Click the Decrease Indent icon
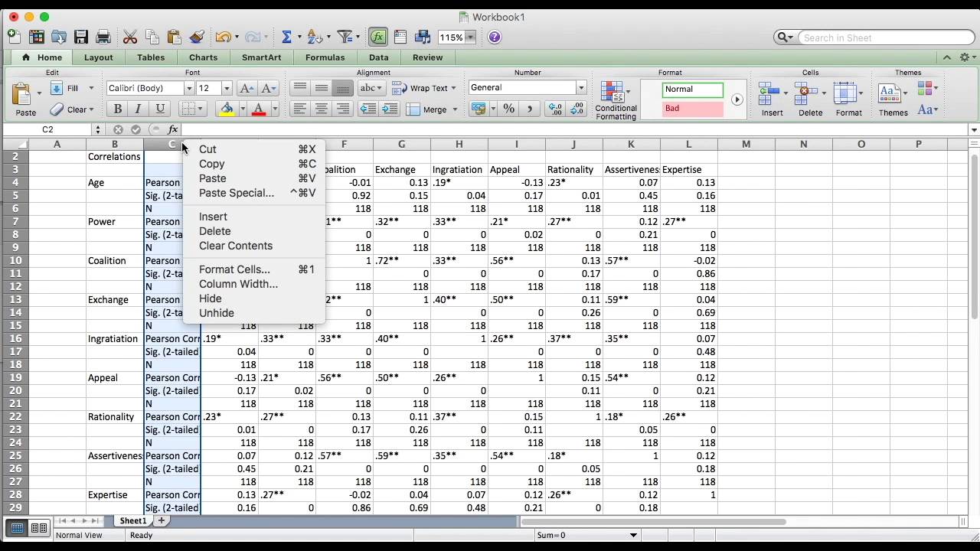 [x=368, y=109]
